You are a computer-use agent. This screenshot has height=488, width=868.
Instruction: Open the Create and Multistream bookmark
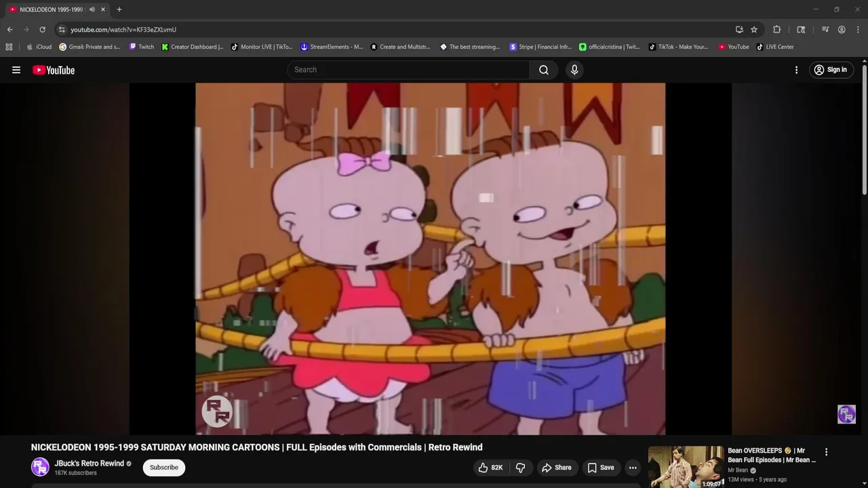(x=400, y=47)
